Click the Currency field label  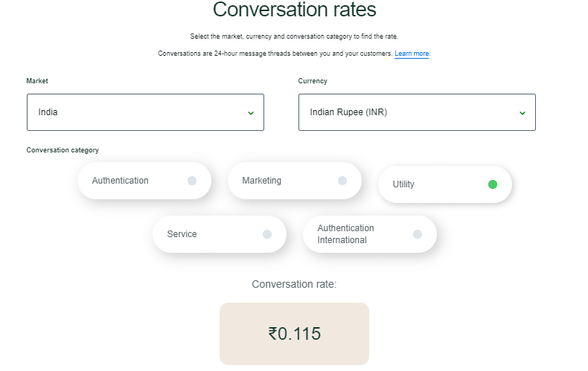313,81
